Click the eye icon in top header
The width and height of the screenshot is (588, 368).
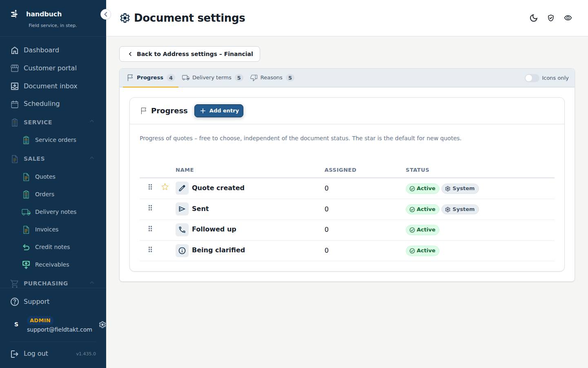(x=568, y=18)
